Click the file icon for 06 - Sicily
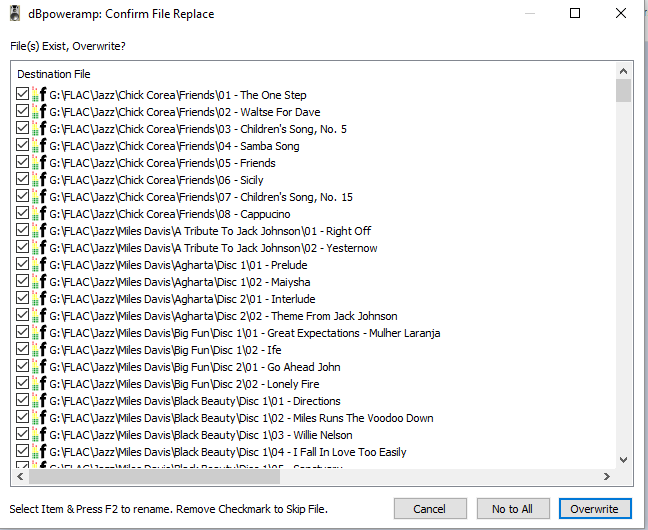Screen dimensions: 648x530 39,180
